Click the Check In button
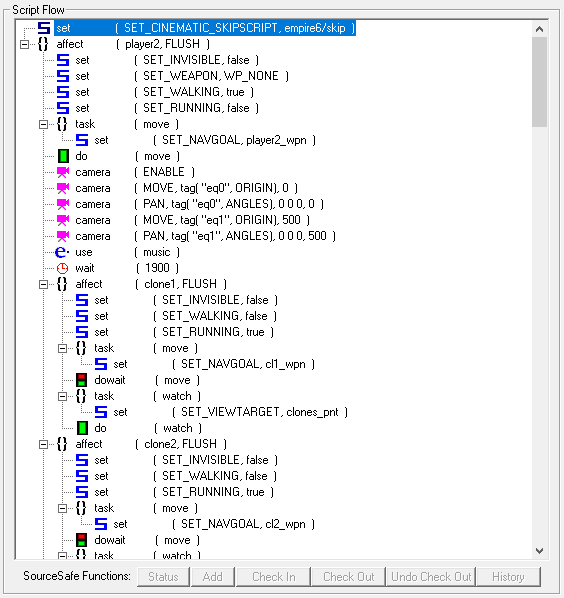 273,577
